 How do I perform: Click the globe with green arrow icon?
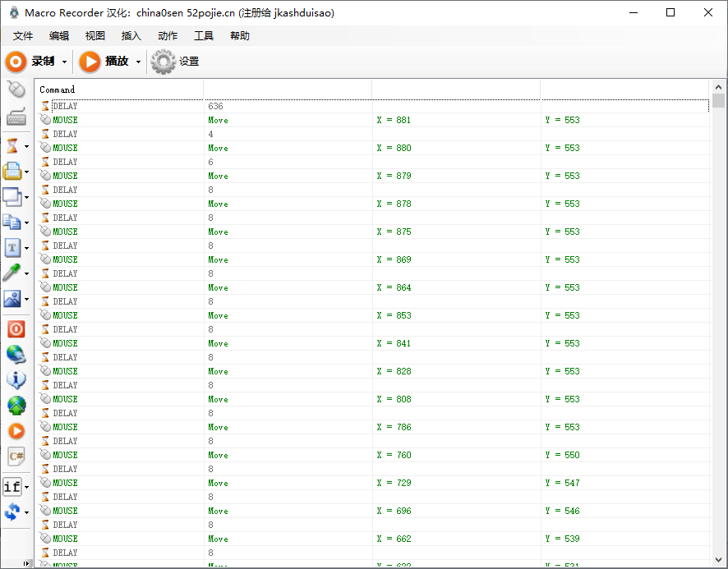16,406
